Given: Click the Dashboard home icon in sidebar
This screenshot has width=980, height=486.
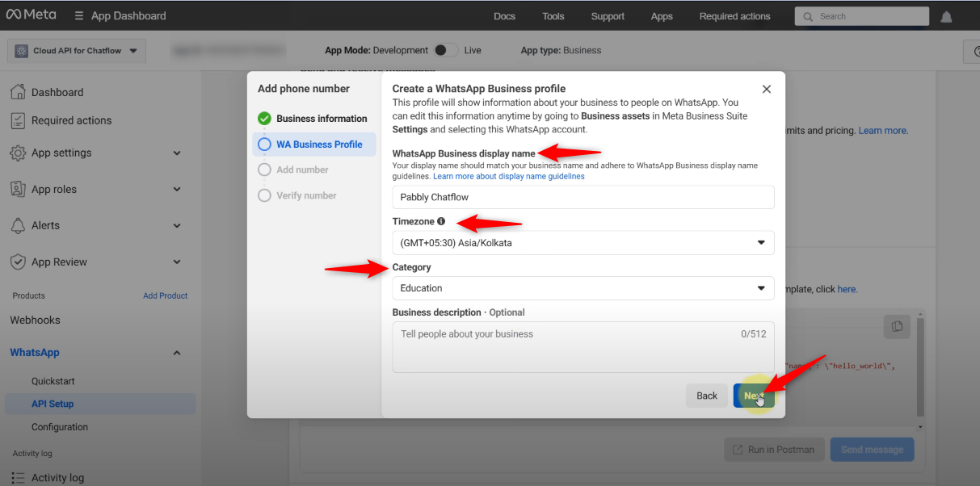Looking at the screenshot, I should pyautogui.click(x=18, y=92).
